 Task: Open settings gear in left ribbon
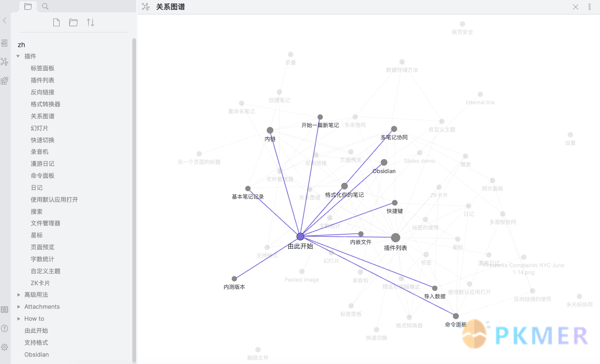click(4, 347)
